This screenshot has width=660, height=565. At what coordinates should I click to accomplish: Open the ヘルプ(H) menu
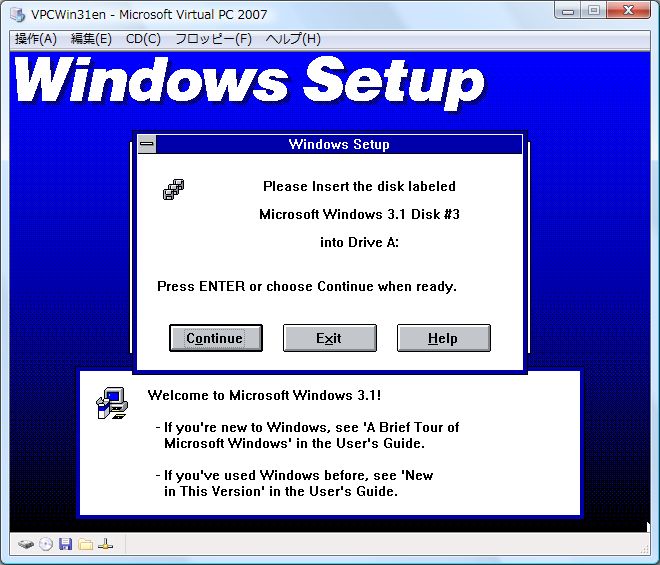(x=293, y=39)
